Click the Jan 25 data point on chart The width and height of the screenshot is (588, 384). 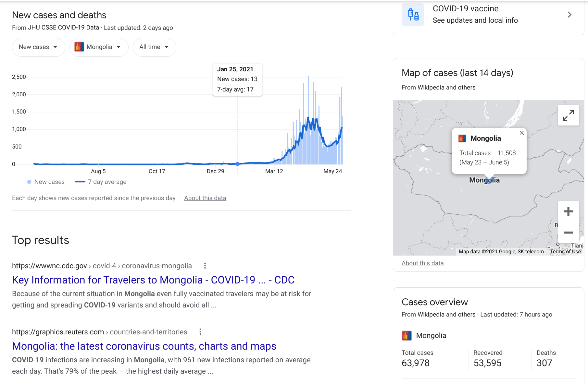click(238, 164)
